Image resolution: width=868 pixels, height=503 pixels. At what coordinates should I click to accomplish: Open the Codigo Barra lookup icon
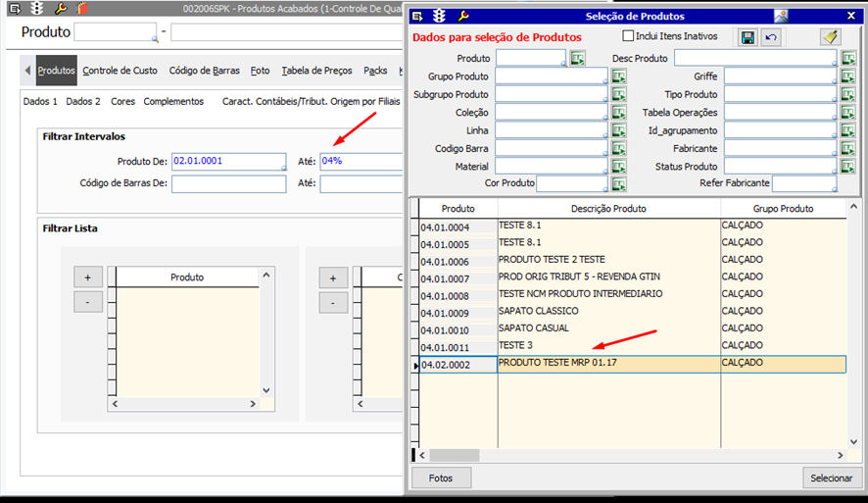[618, 148]
